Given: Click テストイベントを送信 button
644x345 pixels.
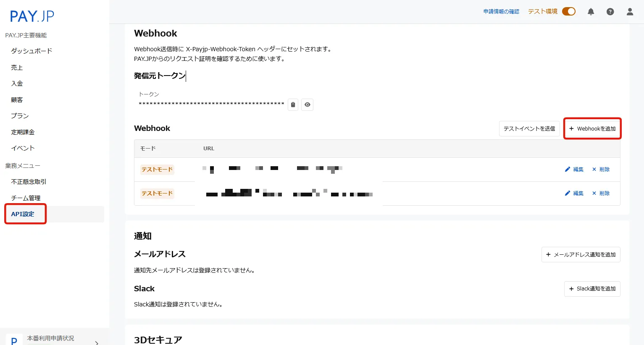Looking at the screenshot, I should (x=529, y=129).
